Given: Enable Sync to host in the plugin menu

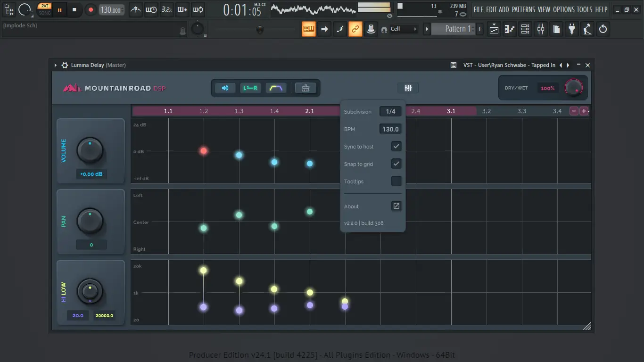Looking at the screenshot, I should coord(396,146).
